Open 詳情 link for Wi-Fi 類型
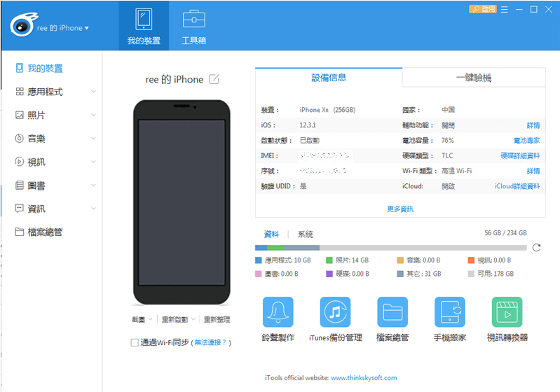 [533, 171]
